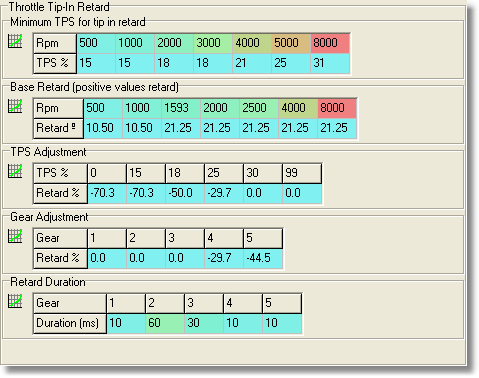Image resolution: width=479 pixels, height=378 pixels.
Task: Select Retard Duration value 10 for gear 1
Action: tap(126, 323)
